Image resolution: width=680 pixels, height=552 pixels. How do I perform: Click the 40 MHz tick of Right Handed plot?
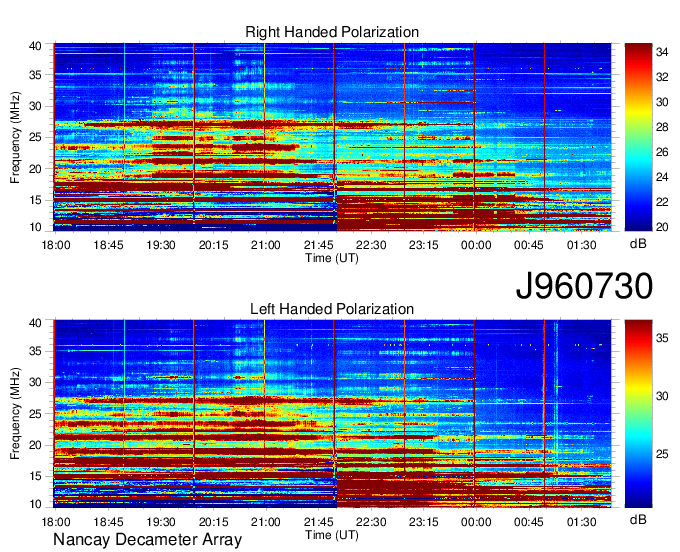35,46
